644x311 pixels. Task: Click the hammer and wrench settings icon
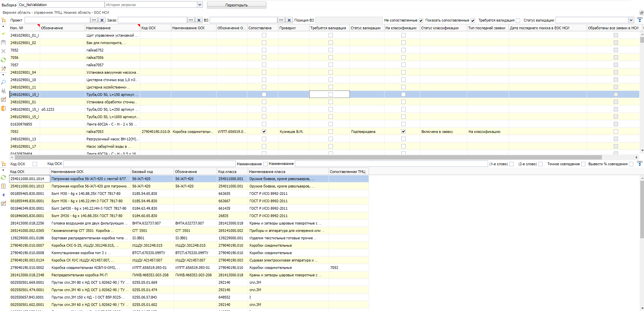3,69
